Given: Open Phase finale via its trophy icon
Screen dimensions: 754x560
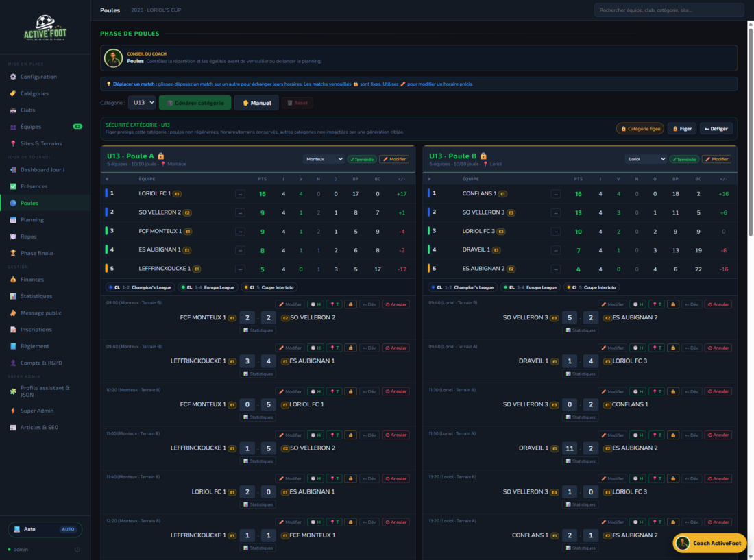Looking at the screenshot, I should [13, 253].
